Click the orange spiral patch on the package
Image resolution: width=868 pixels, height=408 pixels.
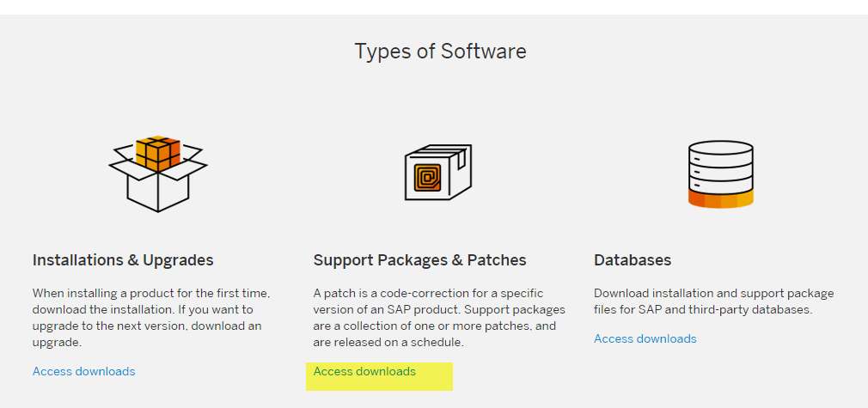click(427, 178)
